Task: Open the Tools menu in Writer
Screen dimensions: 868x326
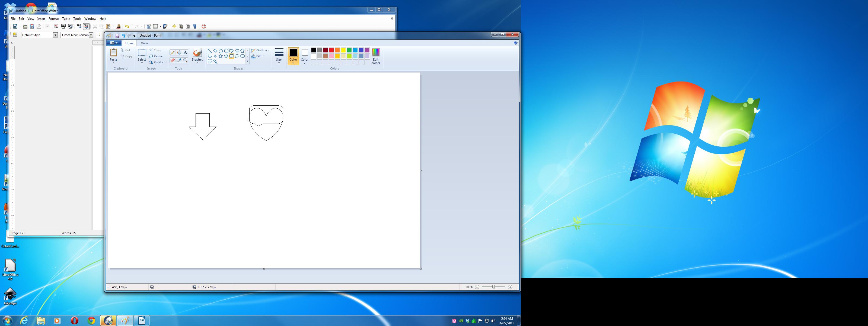Action: (77, 19)
